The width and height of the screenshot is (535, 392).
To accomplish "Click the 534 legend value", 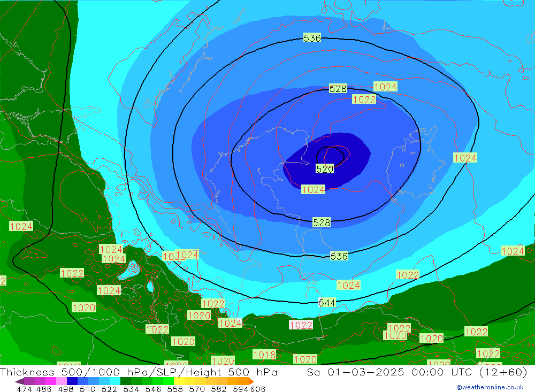I will (132, 389).
